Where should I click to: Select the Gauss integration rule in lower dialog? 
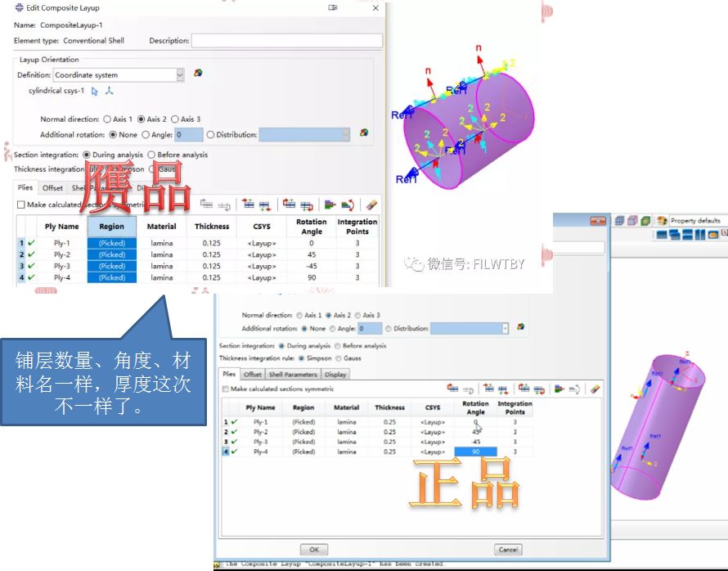pos(339,358)
